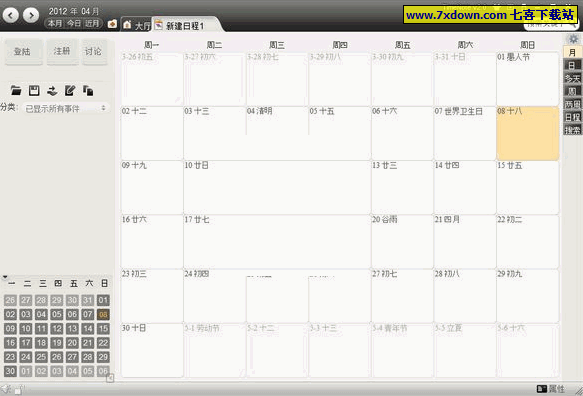This screenshot has height=396, width=583.
Task: Open the 分类 category dropdown
Action: click(65, 108)
